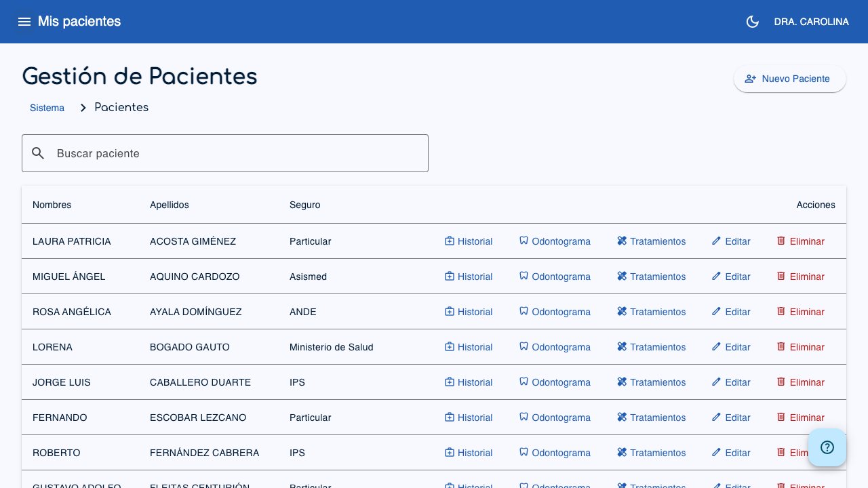Delete patient Rosa Angélica Ayala Domínguez

(x=801, y=312)
